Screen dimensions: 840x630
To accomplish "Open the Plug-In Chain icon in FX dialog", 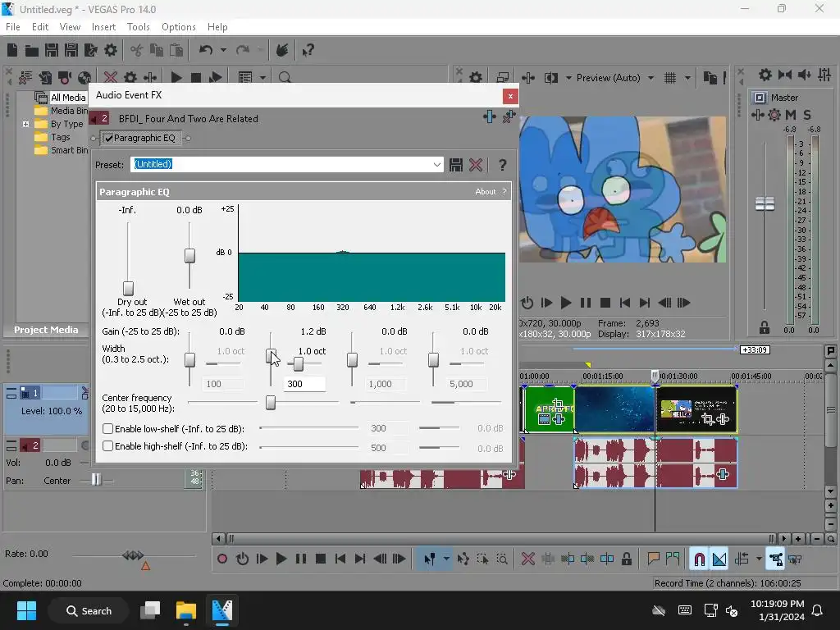I will [x=490, y=116].
